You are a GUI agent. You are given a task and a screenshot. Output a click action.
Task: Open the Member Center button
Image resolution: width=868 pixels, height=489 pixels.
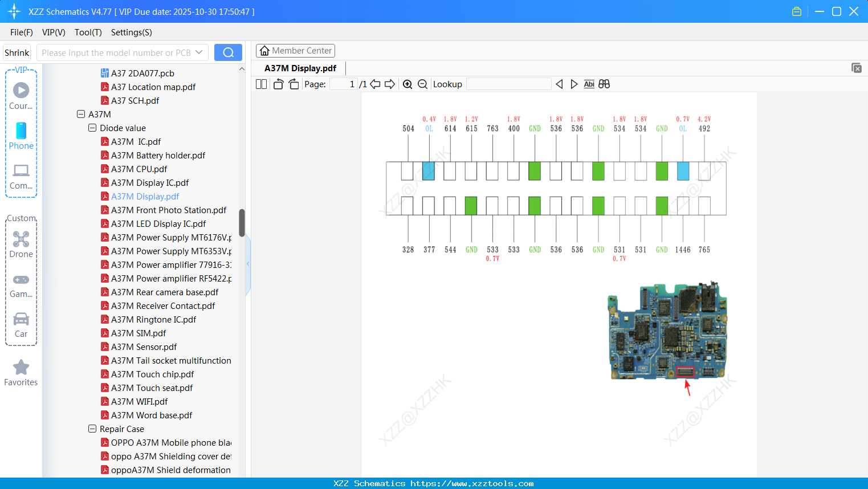[295, 51]
